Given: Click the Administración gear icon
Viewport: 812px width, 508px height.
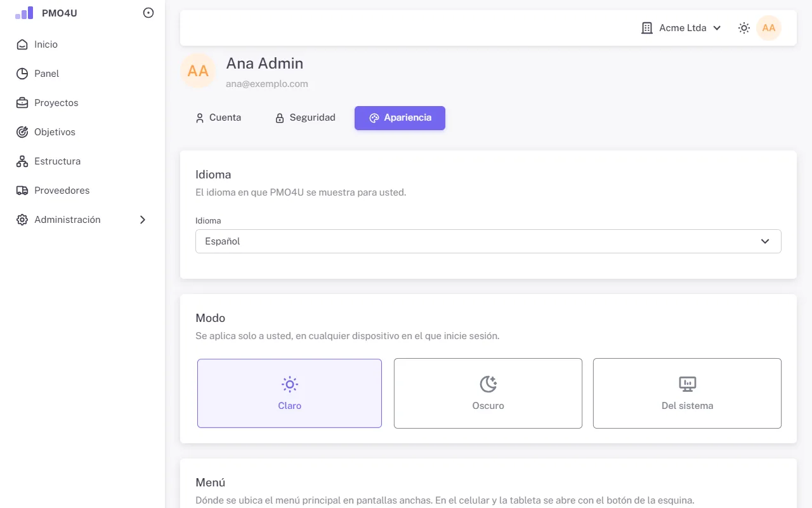Looking at the screenshot, I should [22, 220].
